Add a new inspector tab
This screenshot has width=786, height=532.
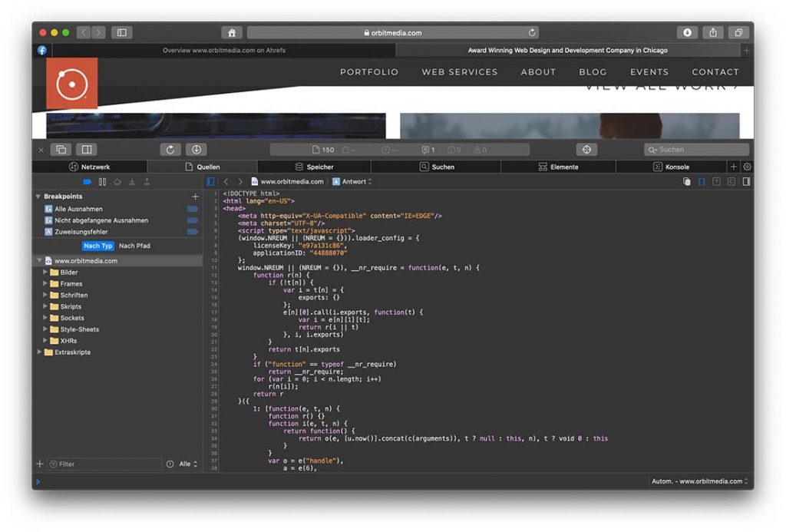coord(733,167)
